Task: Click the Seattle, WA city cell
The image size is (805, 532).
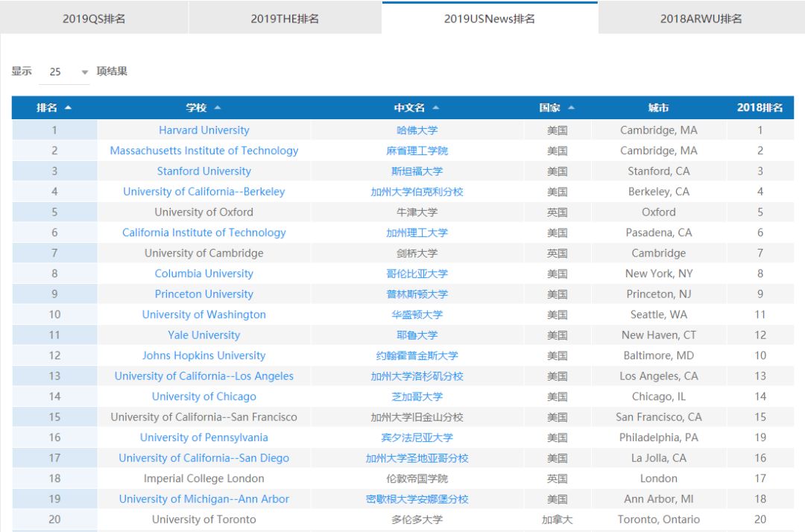Action: [x=659, y=315]
